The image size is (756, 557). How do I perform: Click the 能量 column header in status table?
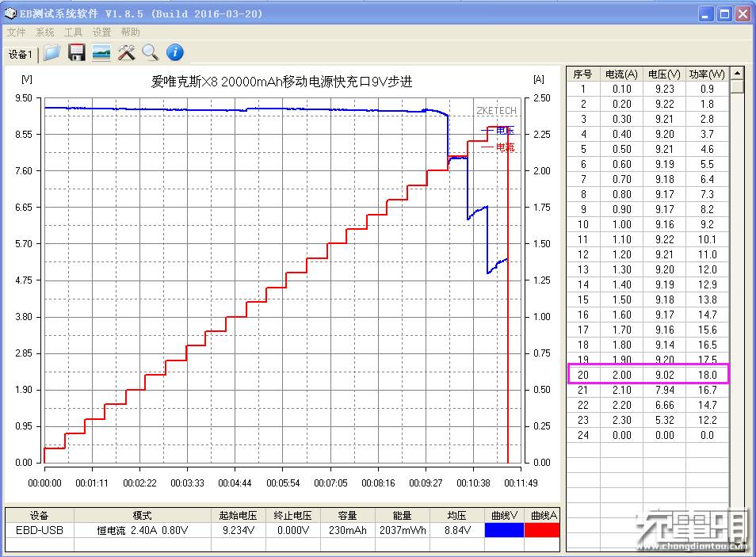point(402,516)
